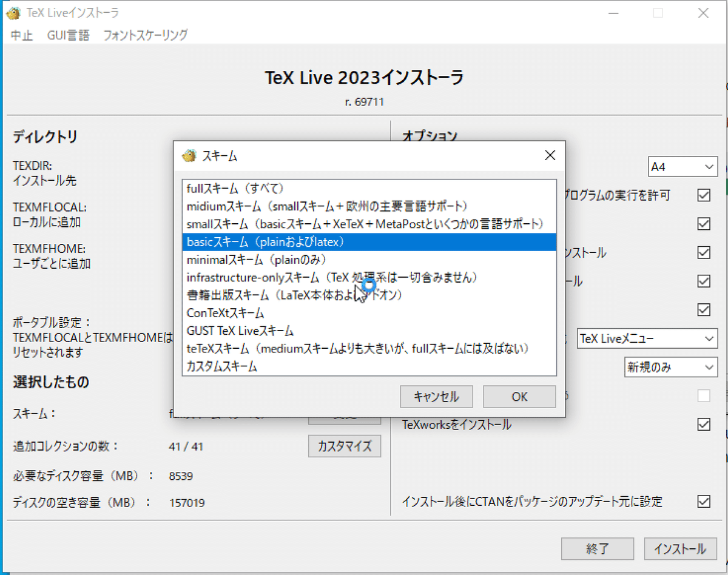
Task: Select the teTeXスキーム entry
Action: pyautogui.click(x=369, y=349)
